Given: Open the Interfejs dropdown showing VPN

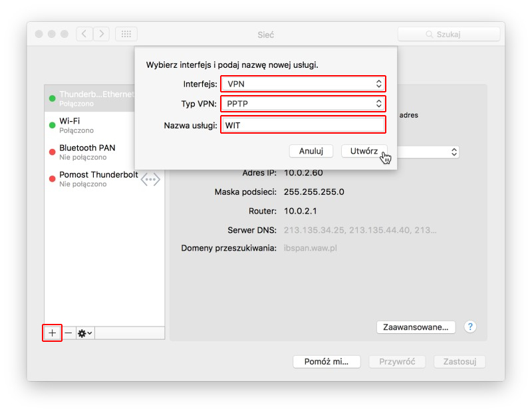Looking at the screenshot, I should [303, 84].
